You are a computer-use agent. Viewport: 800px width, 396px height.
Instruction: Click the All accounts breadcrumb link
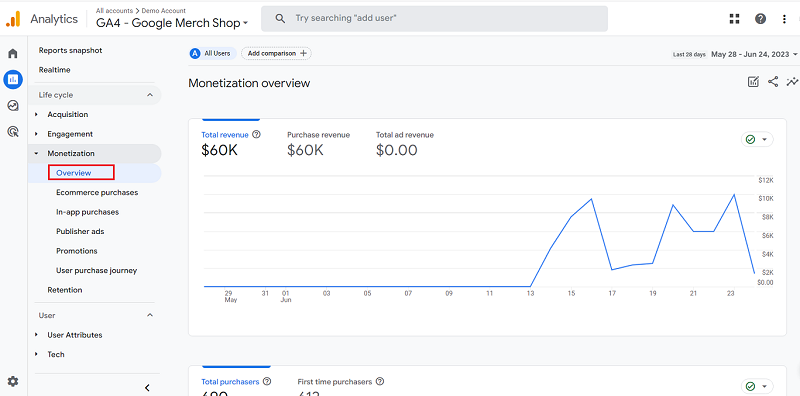point(114,10)
